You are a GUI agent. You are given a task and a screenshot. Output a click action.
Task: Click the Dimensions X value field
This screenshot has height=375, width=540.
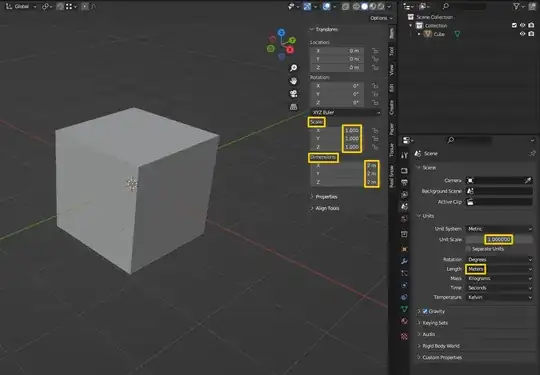click(x=344, y=165)
